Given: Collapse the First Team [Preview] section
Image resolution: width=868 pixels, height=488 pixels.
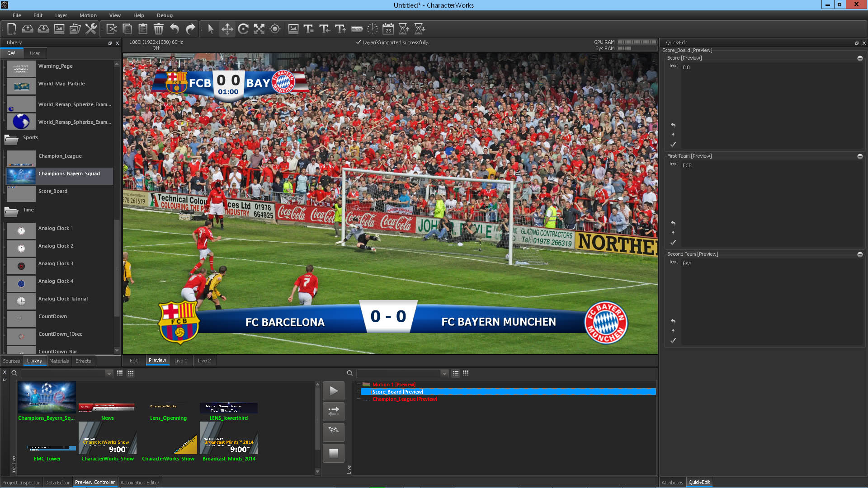Looking at the screenshot, I should tap(860, 156).
